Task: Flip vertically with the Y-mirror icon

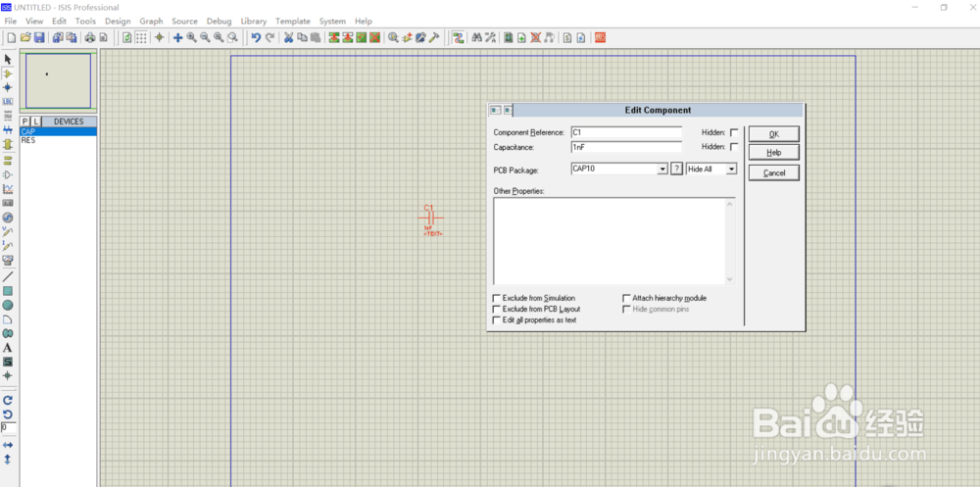Action: (x=8, y=460)
